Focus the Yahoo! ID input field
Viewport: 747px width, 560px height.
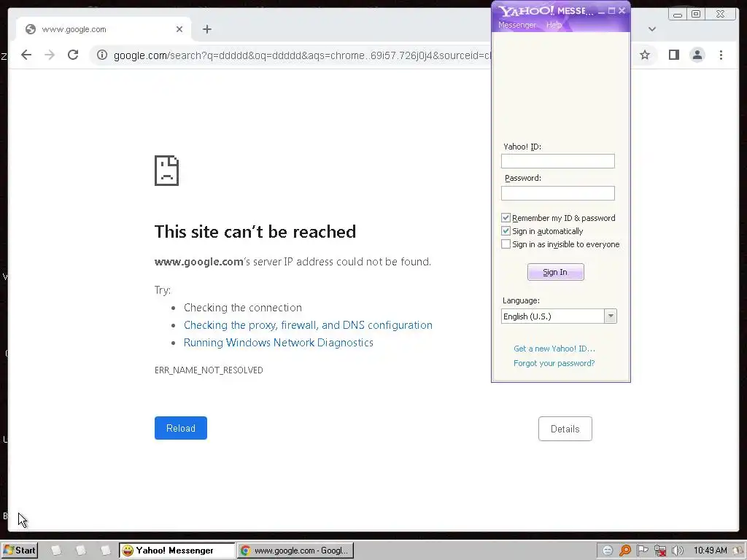(558, 161)
